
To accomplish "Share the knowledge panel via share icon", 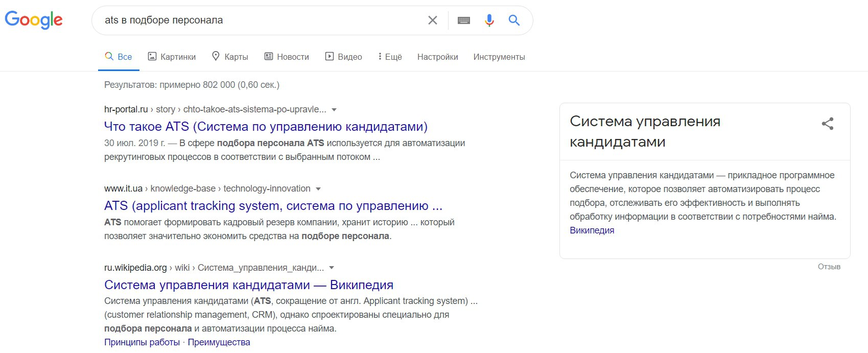I will pos(828,124).
